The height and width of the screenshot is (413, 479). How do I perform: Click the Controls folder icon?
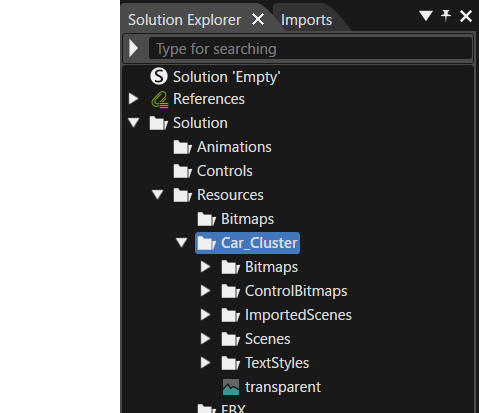(x=183, y=171)
